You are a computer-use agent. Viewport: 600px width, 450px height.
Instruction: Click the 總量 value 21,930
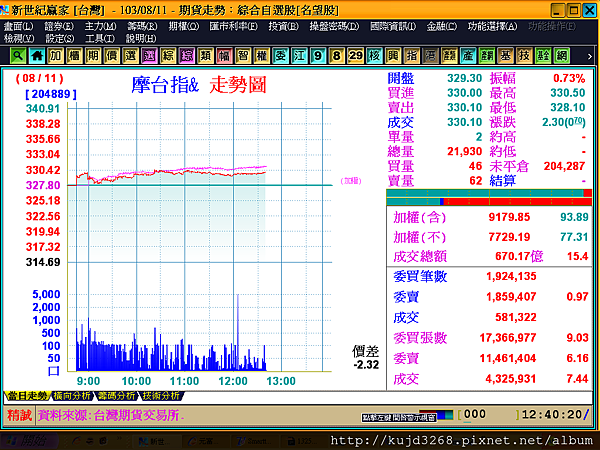click(x=465, y=152)
